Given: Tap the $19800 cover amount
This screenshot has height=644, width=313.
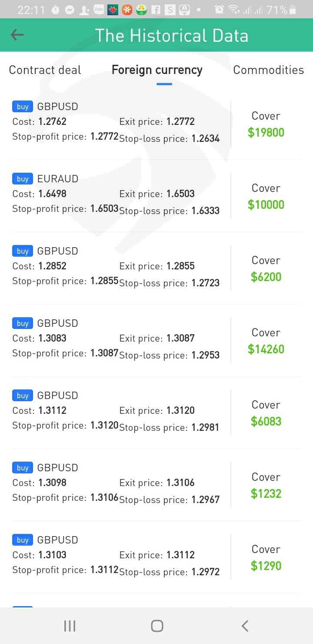Looking at the screenshot, I should pyautogui.click(x=266, y=132).
